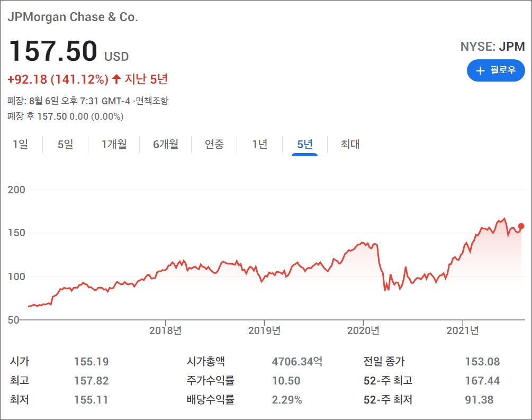Open the 면책조항 disclaimer link

pyautogui.click(x=152, y=101)
